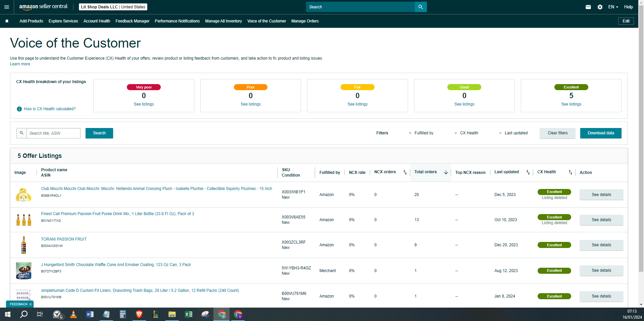Close the FEEDBACK tab with X
Screen dimensions: 644x321
(x=31, y=304)
